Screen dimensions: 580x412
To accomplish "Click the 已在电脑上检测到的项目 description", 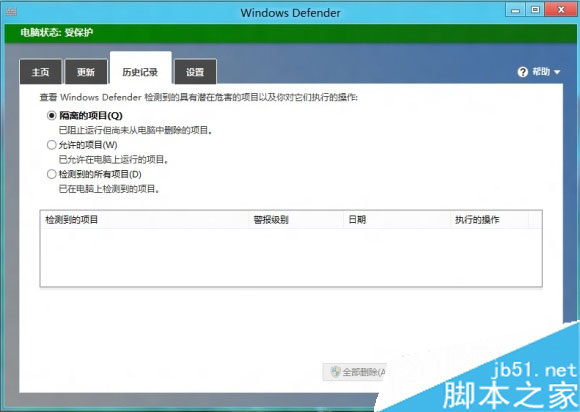I will (x=109, y=189).
